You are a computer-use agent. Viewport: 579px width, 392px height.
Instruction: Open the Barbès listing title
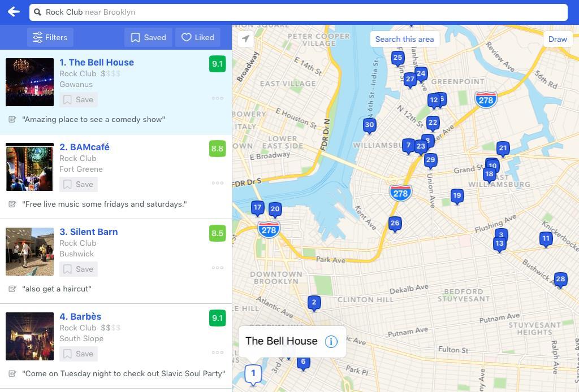[80, 317]
